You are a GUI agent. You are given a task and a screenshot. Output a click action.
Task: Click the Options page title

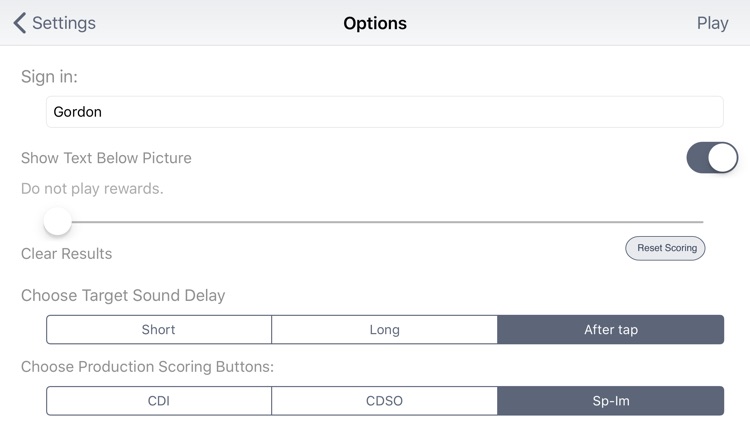[375, 23]
